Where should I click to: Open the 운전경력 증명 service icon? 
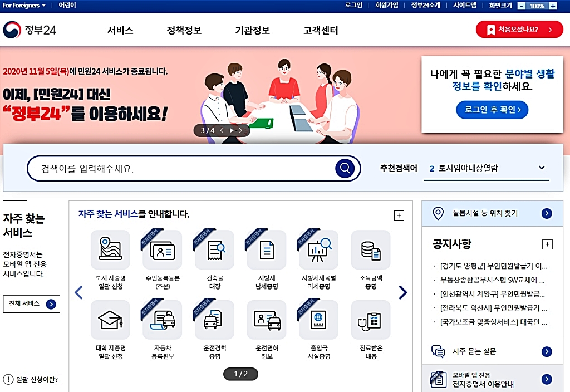click(x=214, y=320)
